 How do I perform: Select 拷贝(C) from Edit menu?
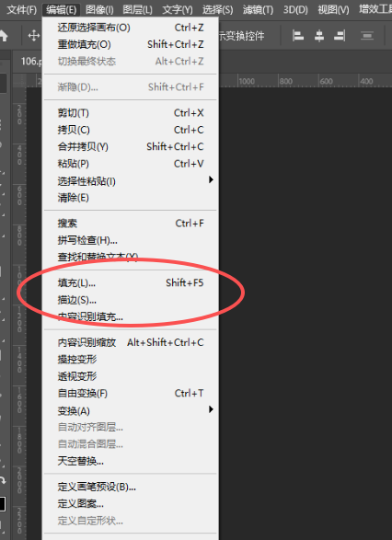[x=131, y=130]
